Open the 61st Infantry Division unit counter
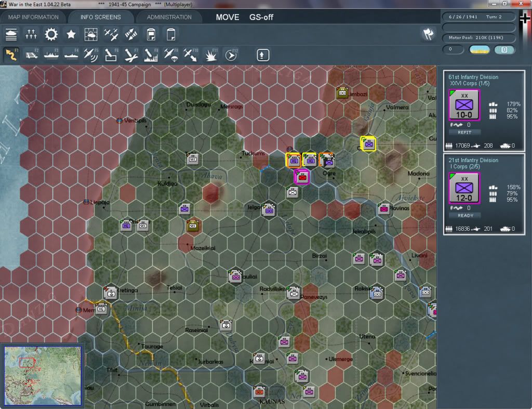532x409 pixels. coord(464,105)
